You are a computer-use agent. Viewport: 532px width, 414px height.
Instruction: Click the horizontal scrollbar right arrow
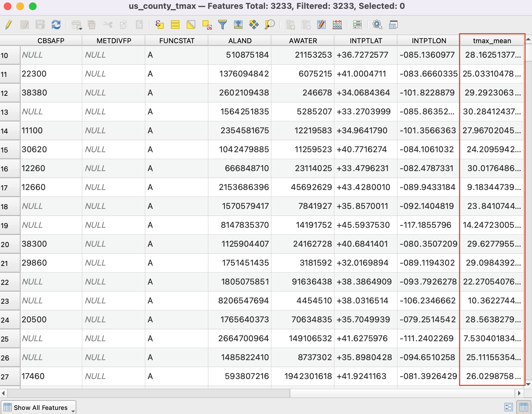pos(519,393)
